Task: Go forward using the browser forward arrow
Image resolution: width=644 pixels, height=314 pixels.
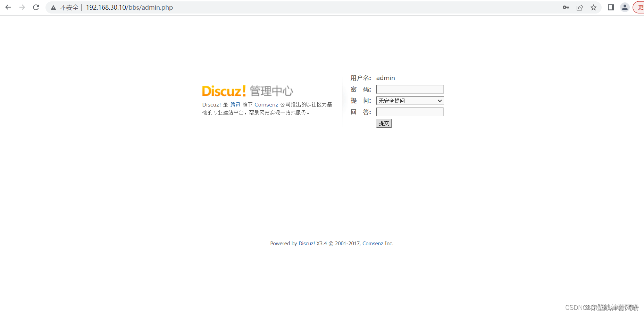Action: pyautogui.click(x=22, y=7)
